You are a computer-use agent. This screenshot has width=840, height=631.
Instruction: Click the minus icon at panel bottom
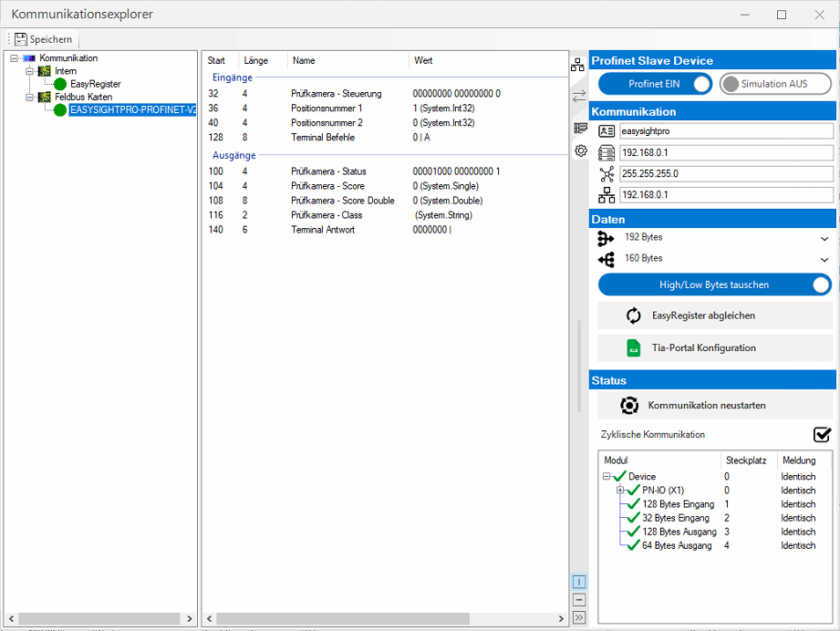pos(579,600)
